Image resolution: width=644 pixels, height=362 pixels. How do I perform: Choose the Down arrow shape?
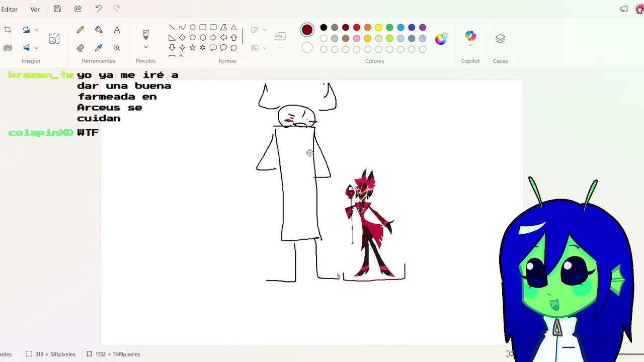[x=172, y=48]
